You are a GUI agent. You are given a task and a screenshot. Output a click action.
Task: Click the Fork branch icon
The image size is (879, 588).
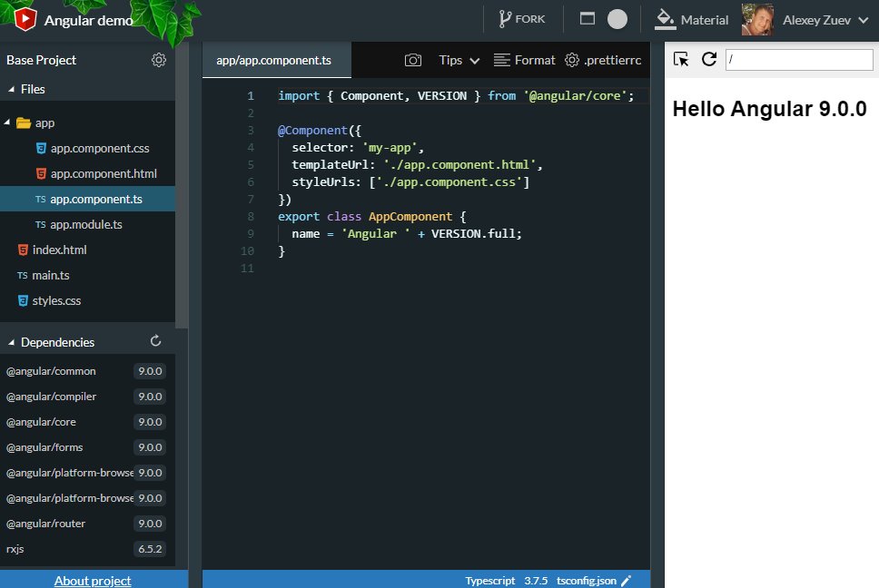505,19
